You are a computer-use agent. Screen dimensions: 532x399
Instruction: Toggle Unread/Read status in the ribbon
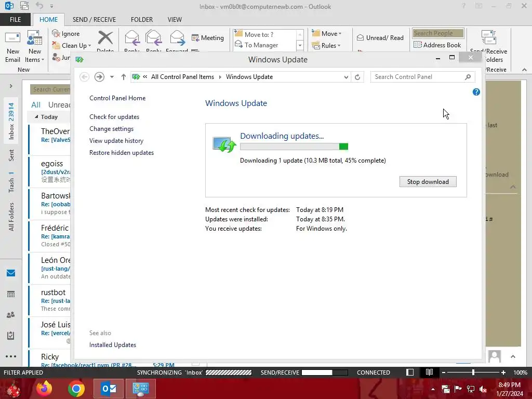click(x=380, y=37)
